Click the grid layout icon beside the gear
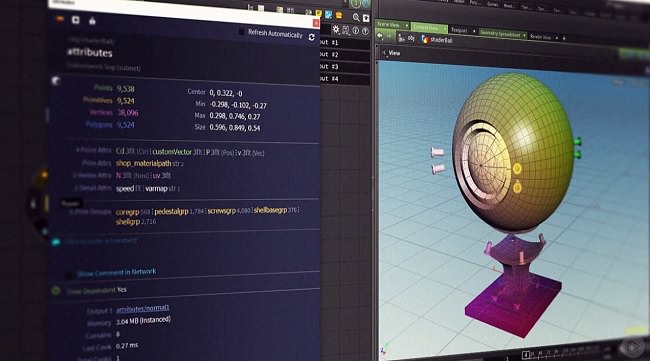 point(346,30)
